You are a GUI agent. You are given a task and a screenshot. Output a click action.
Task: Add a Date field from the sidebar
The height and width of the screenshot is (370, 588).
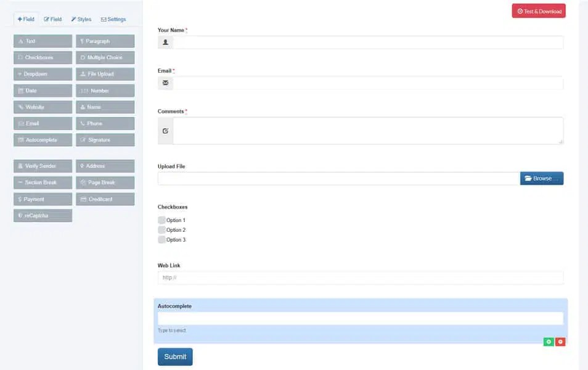42,90
